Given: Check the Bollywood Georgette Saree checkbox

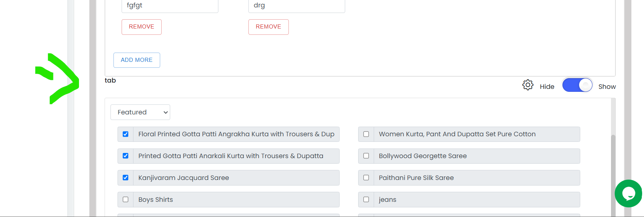Looking at the screenshot, I should point(366,156).
